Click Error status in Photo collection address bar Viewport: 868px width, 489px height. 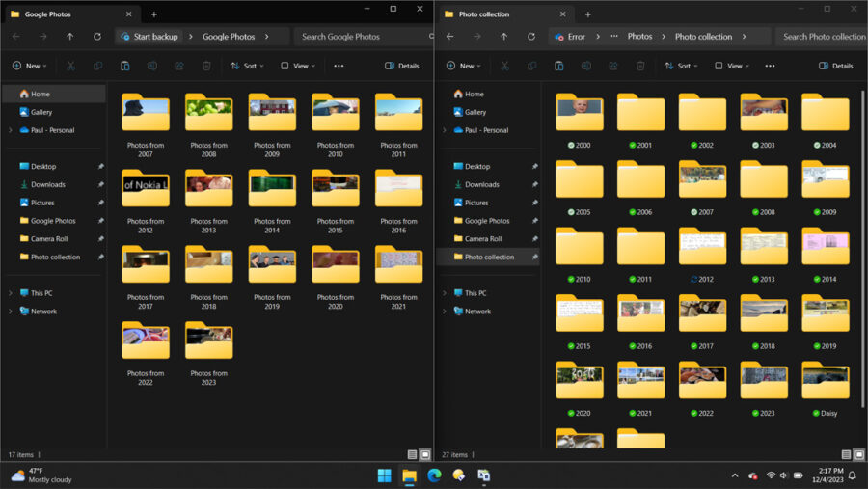coord(570,37)
